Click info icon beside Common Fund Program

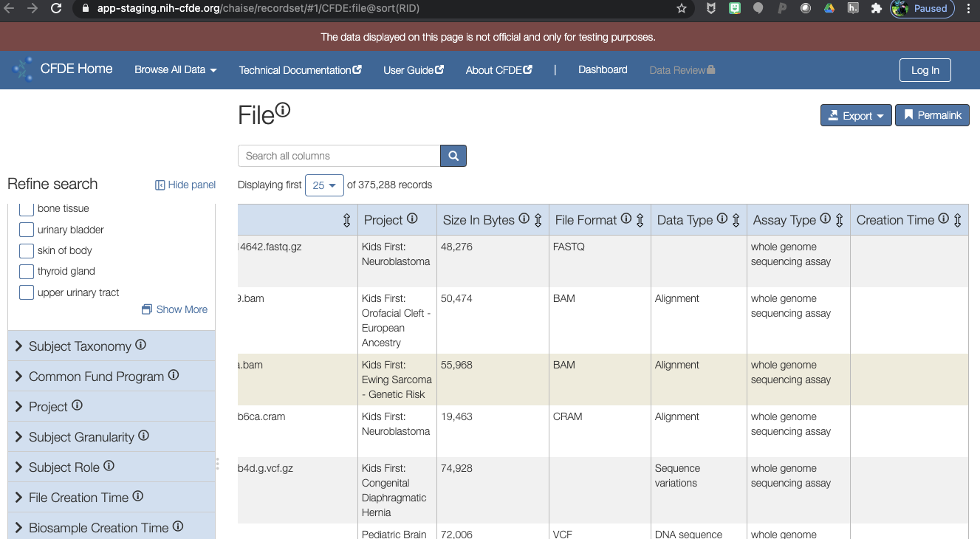coord(174,375)
